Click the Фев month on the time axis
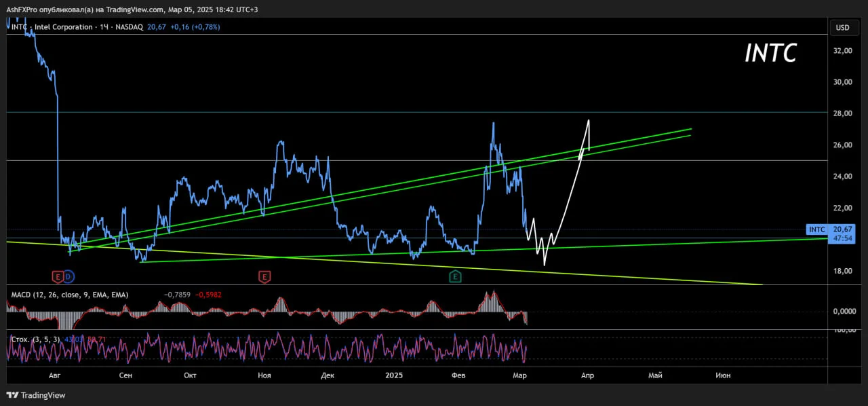The width and height of the screenshot is (868, 406). pyautogui.click(x=458, y=375)
